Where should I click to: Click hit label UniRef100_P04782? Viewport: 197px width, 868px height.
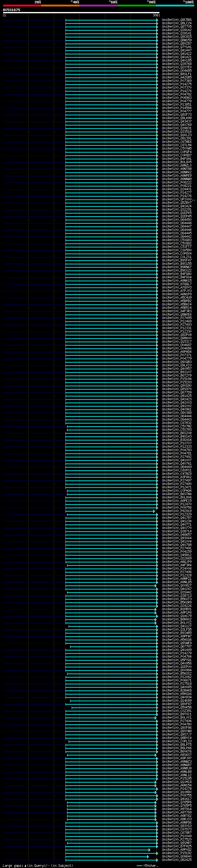(177, 94)
